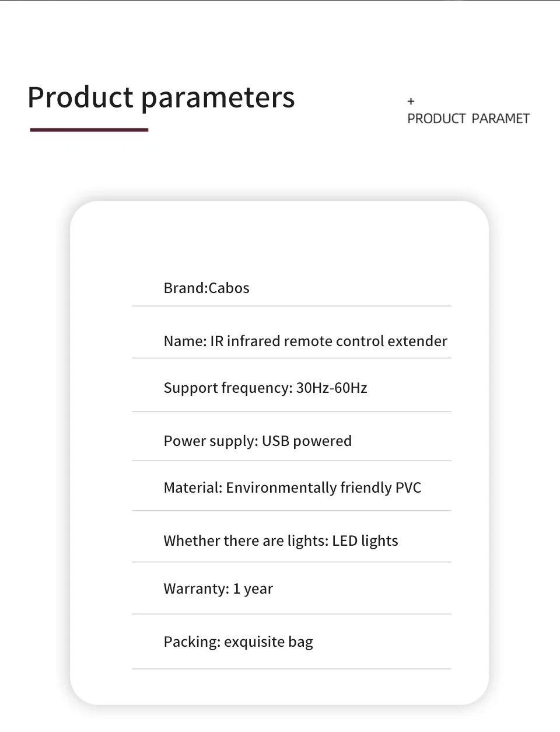Click Packing: exquisite bag row
This screenshot has width=560, height=732.
tap(292, 642)
